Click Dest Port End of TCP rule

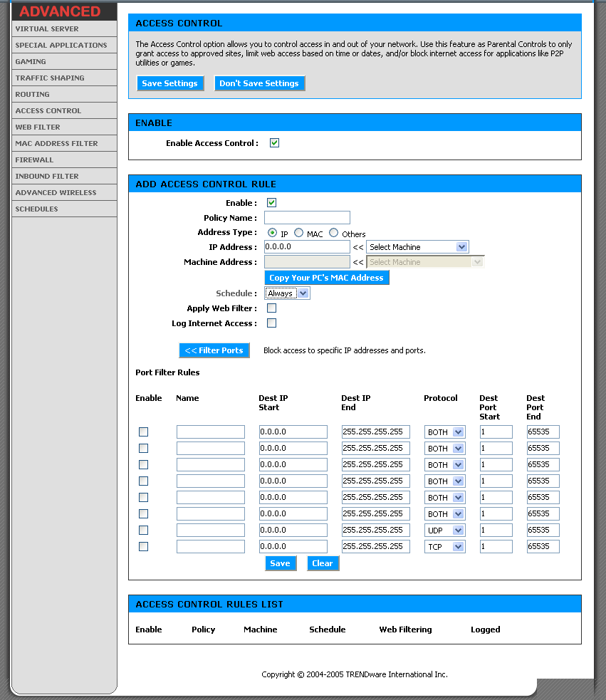(543, 546)
